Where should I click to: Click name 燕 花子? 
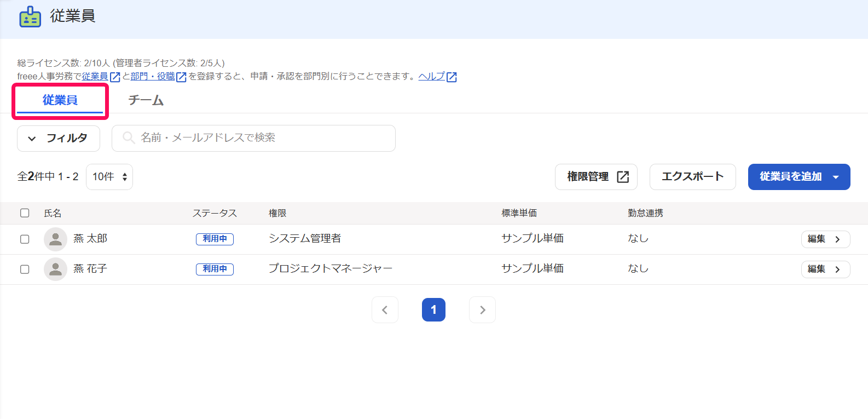[90, 269]
